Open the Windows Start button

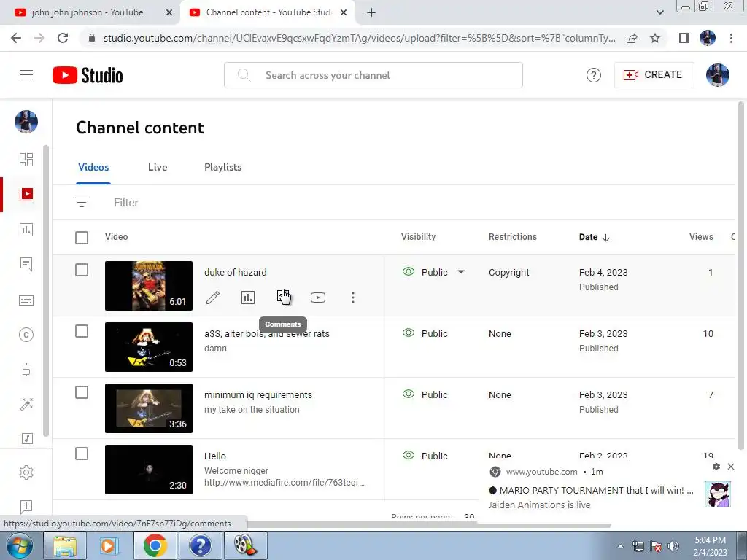coord(19,545)
